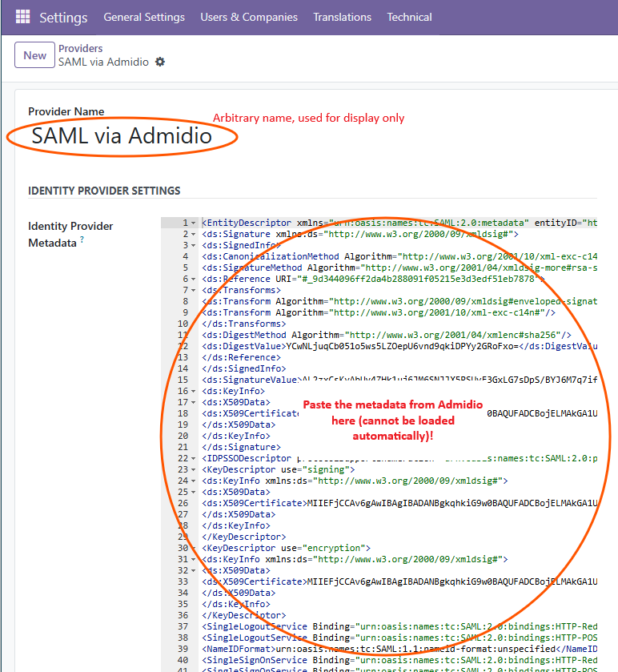618x672 pixels.
Task: Fold the ds:Transforms block on line 7
Action: pos(194,290)
